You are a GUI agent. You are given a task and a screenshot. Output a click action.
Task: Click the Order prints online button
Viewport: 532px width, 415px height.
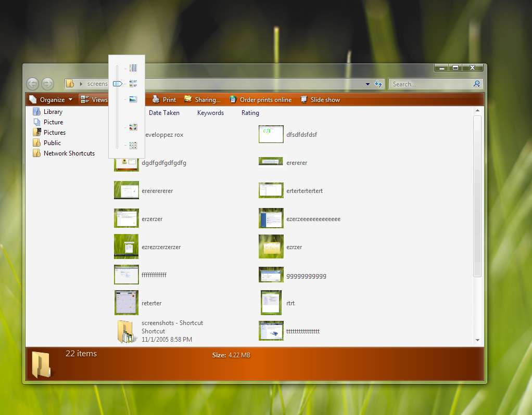[x=260, y=100]
